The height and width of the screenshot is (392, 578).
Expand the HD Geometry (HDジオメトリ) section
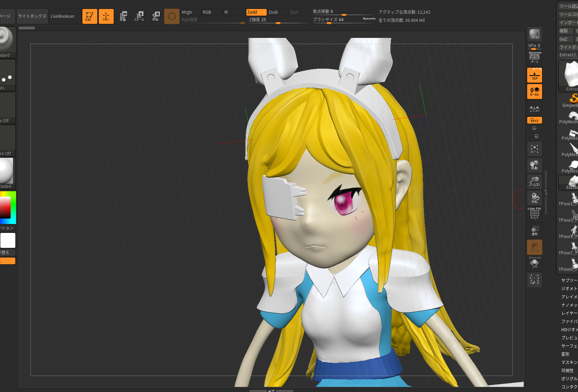click(569, 329)
